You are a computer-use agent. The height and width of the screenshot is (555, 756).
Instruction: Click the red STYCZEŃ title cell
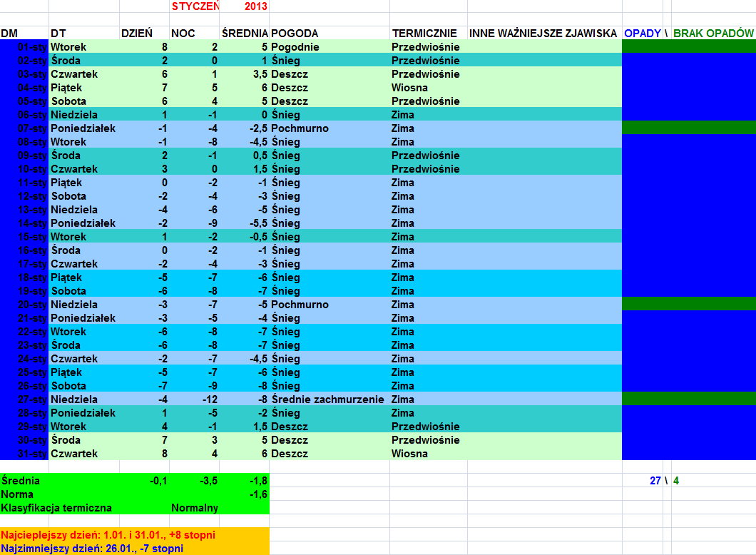[x=195, y=6]
